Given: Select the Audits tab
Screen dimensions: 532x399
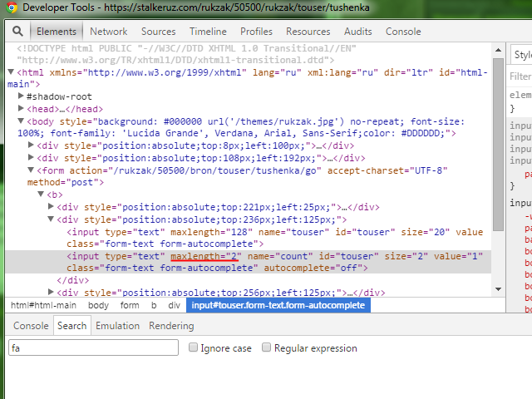Looking at the screenshot, I should coord(358,32).
